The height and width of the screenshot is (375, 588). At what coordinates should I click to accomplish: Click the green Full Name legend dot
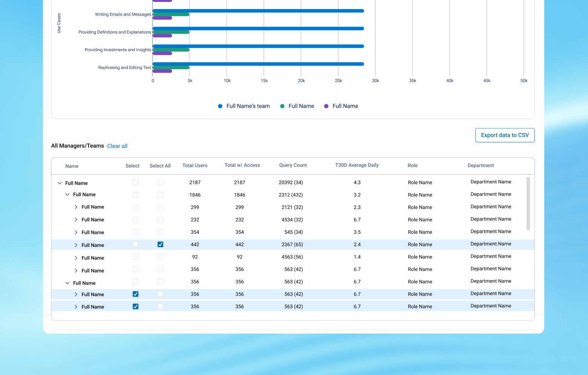click(282, 106)
